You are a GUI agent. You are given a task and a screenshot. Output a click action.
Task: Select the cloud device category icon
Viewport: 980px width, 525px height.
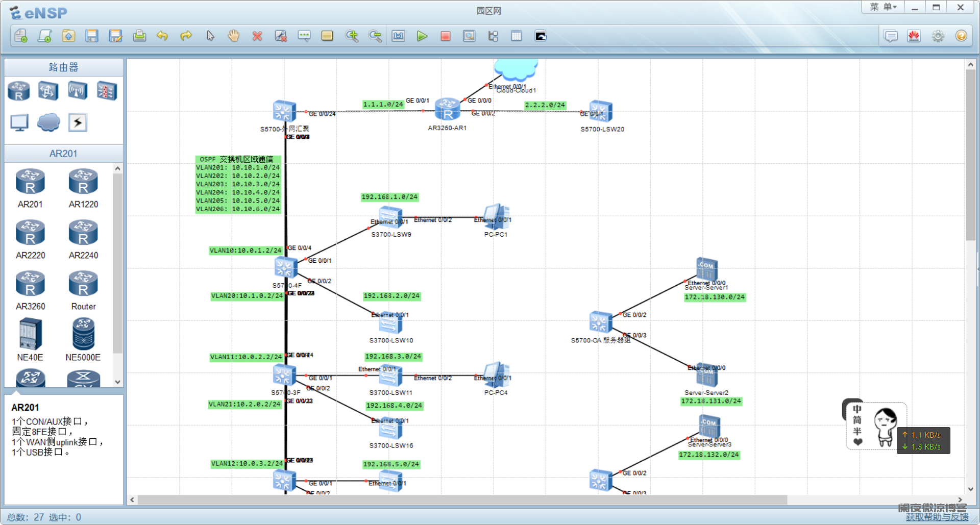48,122
